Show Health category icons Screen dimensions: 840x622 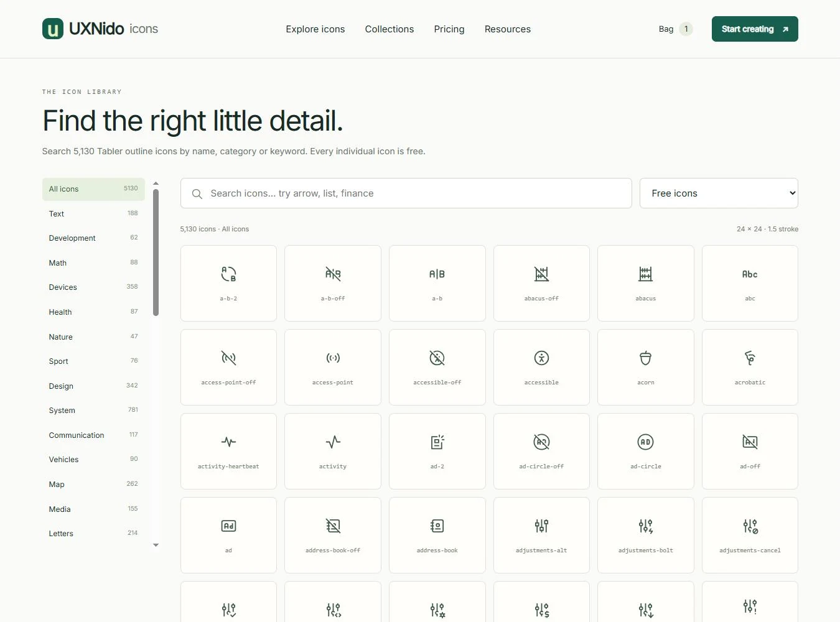[93, 312]
